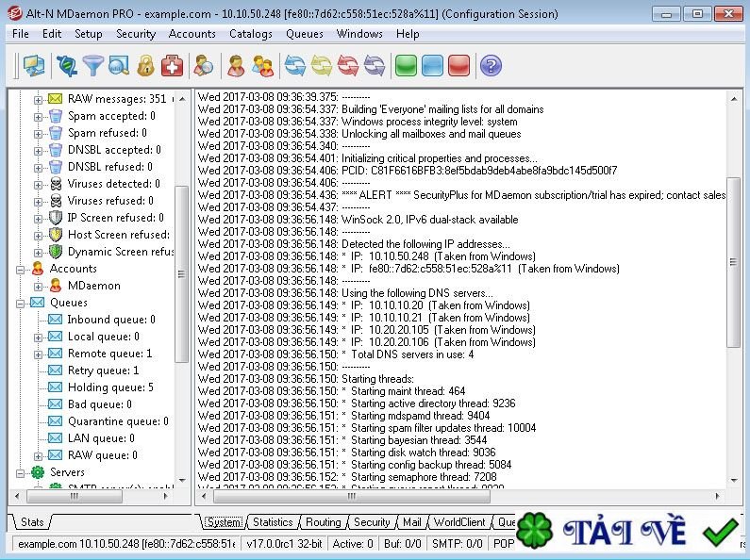This screenshot has height=560, width=750.
Task: Collapse the Servers tree node
Action: [x=20, y=473]
